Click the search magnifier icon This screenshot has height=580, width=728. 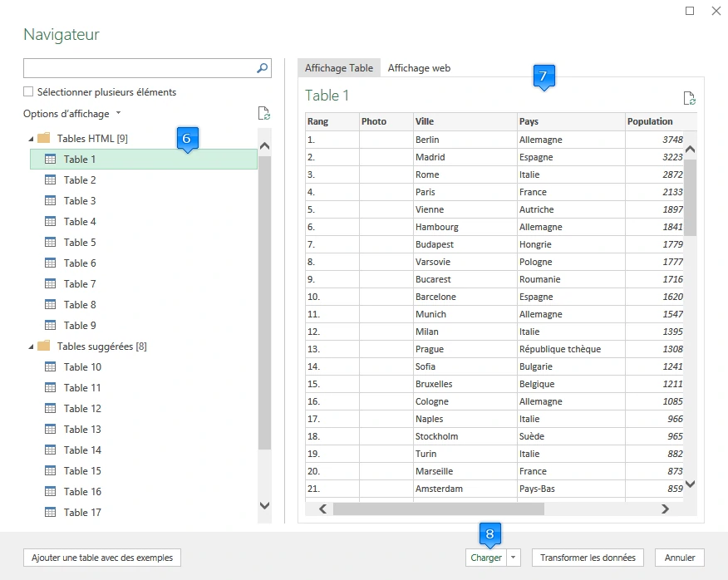(262, 69)
